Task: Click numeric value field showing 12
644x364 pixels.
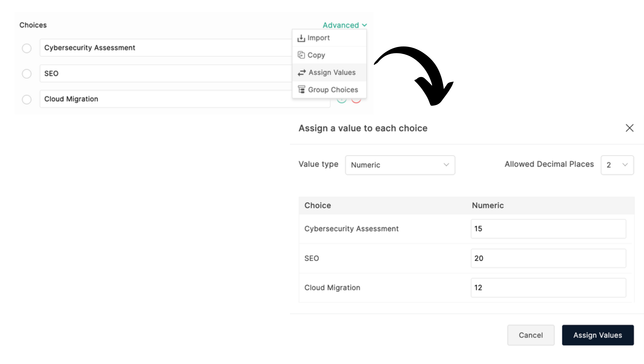Action: (x=549, y=288)
